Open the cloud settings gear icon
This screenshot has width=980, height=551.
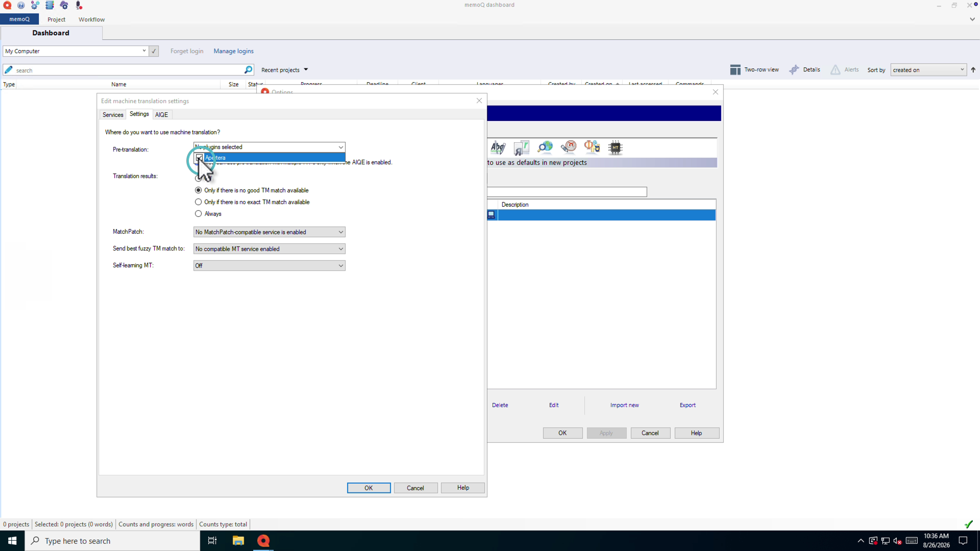(64, 5)
